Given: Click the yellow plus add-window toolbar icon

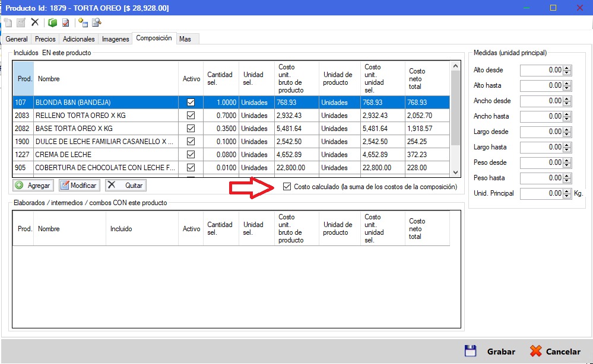Looking at the screenshot, I should point(83,23).
